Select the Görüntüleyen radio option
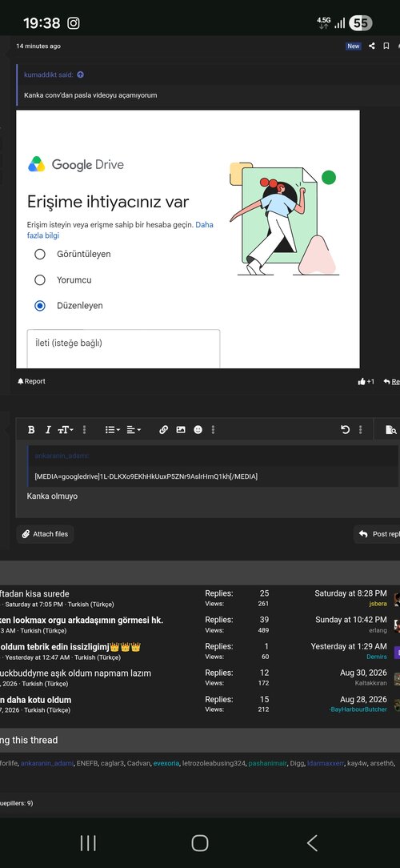This screenshot has height=868, width=400. [40, 254]
